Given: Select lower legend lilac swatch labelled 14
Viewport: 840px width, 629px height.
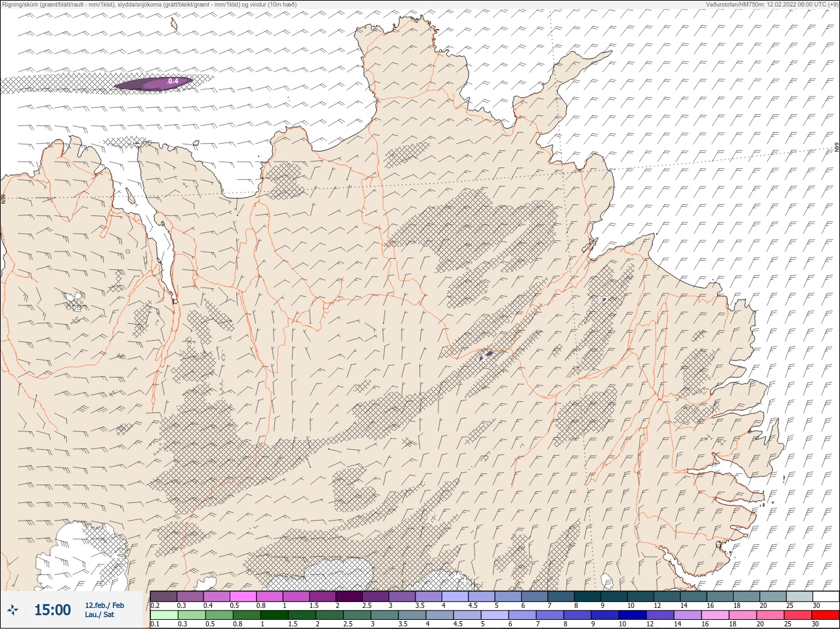Looking at the screenshot, I should point(688,615).
